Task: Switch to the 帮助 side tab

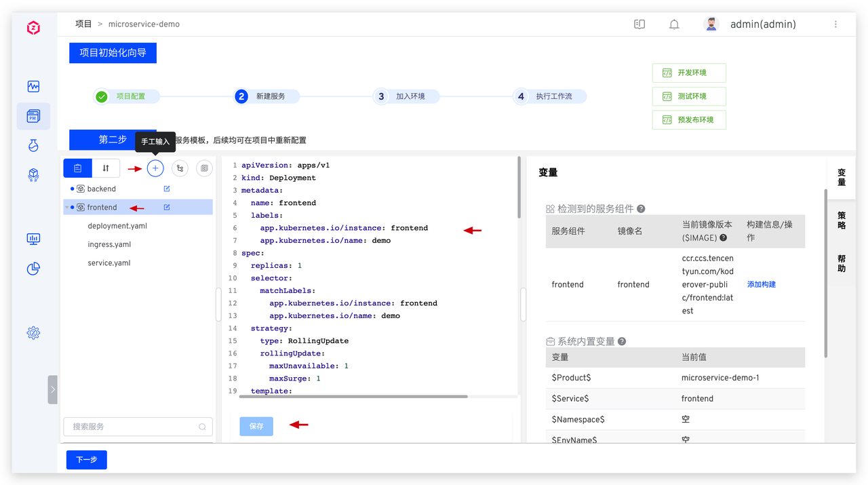Action: point(842,263)
